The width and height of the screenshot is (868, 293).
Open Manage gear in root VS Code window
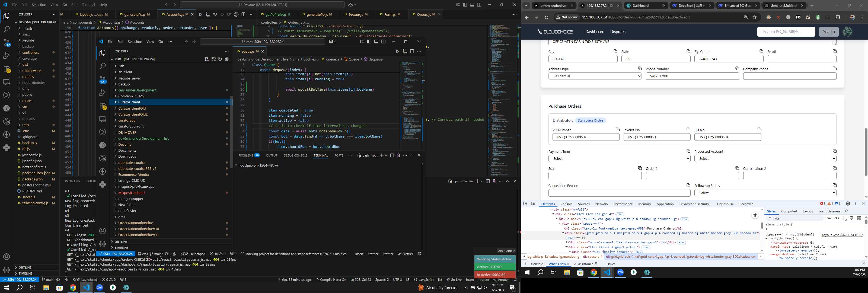click(103, 243)
